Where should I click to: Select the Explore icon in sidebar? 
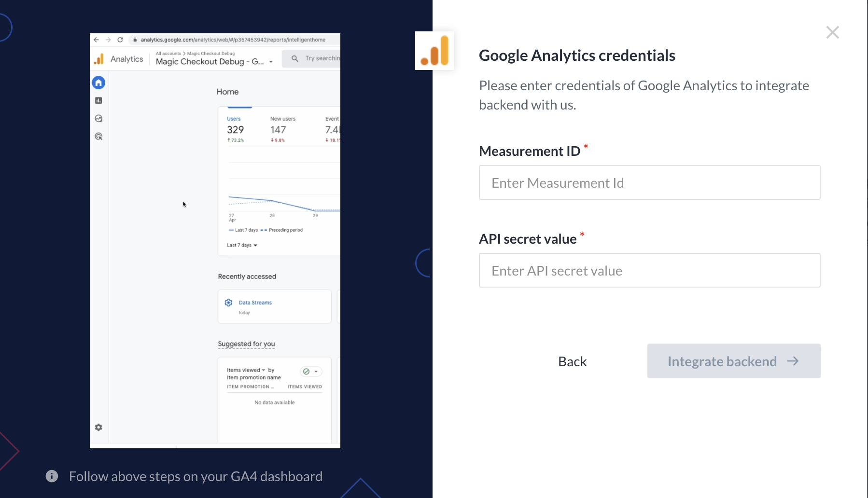pos(98,119)
